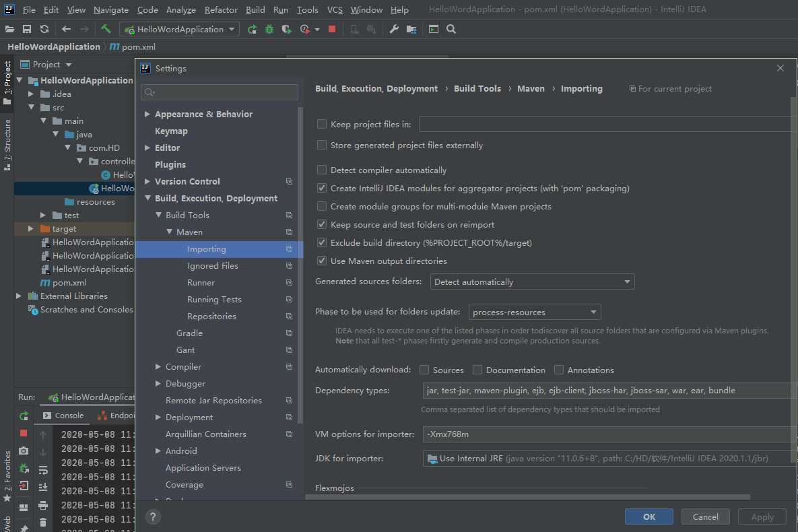Click the Synchronize refresh toolbar icon

(44, 29)
